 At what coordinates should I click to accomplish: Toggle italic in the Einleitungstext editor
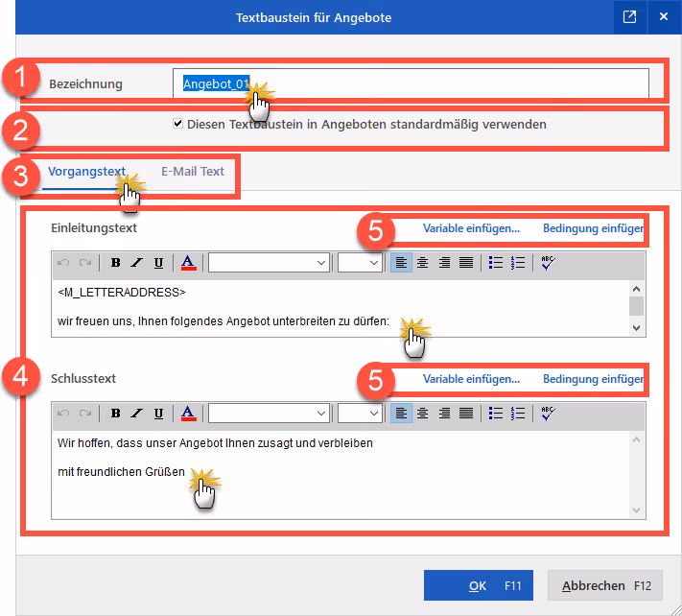(137, 263)
